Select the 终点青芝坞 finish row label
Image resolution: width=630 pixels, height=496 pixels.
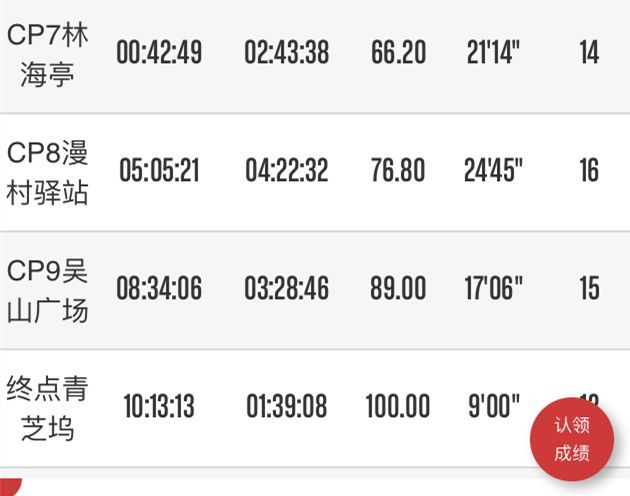point(48,406)
